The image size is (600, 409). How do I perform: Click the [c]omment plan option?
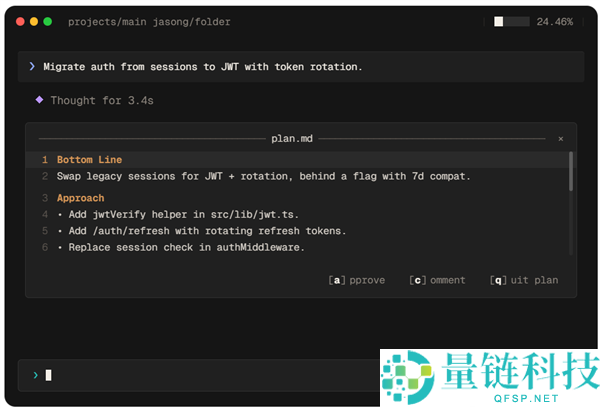437,280
